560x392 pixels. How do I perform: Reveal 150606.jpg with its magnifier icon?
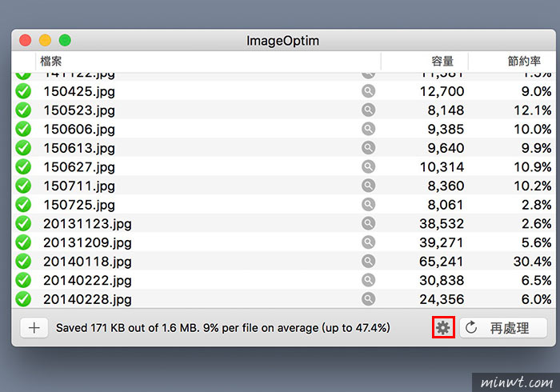click(368, 129)
